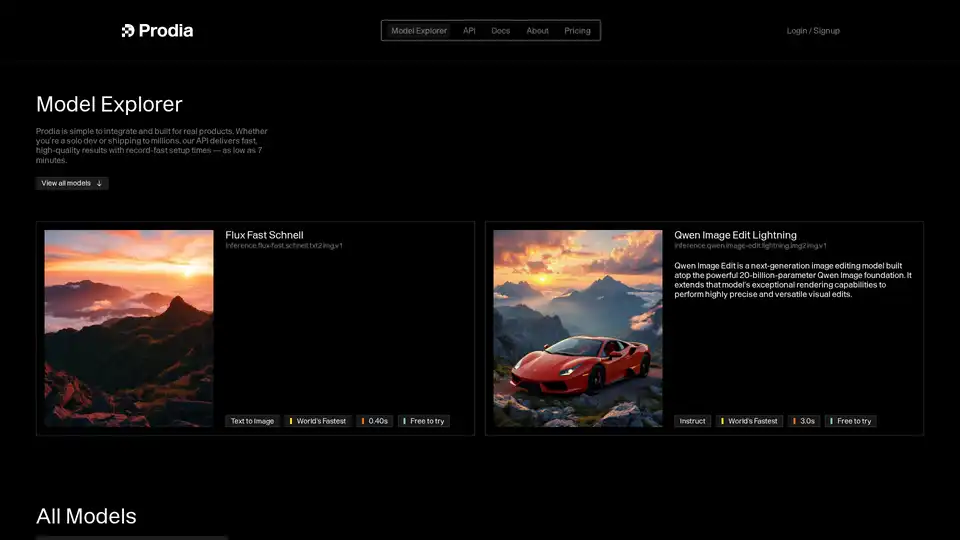This screenshot has height=540, width=960.
Task: Navigate to the About page
Action: pos(537,31)
